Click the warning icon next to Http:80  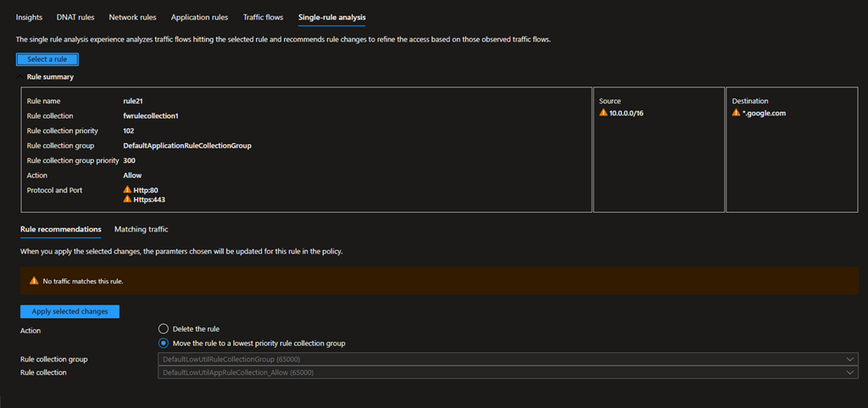pos(127,190)
